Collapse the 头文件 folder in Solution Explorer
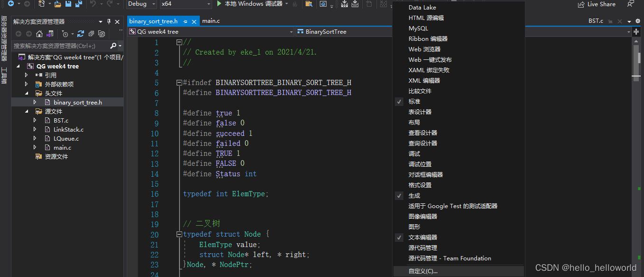The image size is (644, 277). point(27,93)
